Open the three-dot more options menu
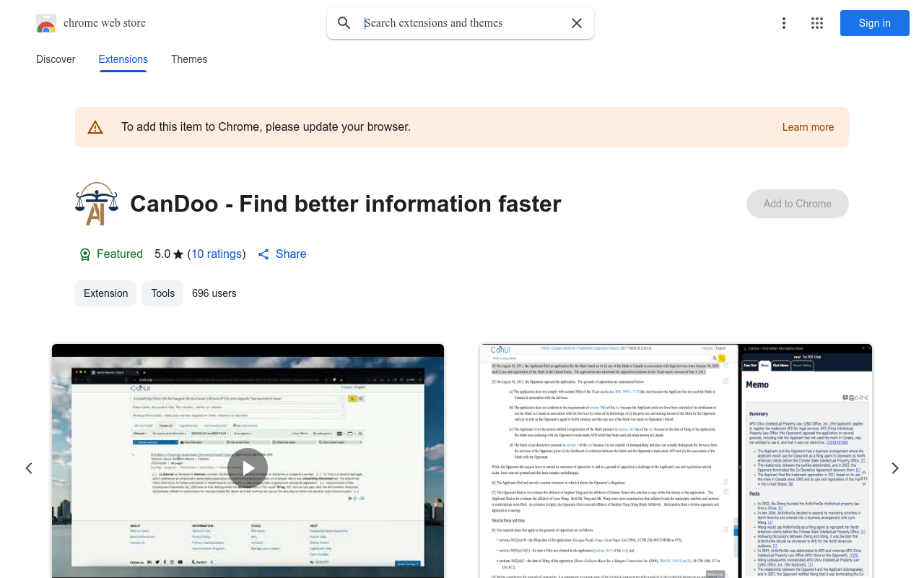This screenshot has height=578, width=924. 783,23
